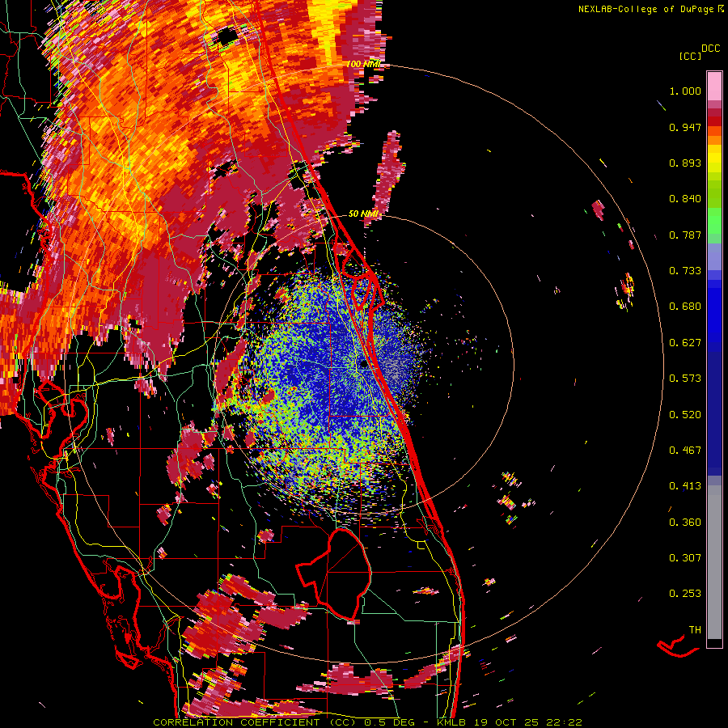Click the DCC label above the color bar
This screenshot has height=728, width=728.
(710, 49)
